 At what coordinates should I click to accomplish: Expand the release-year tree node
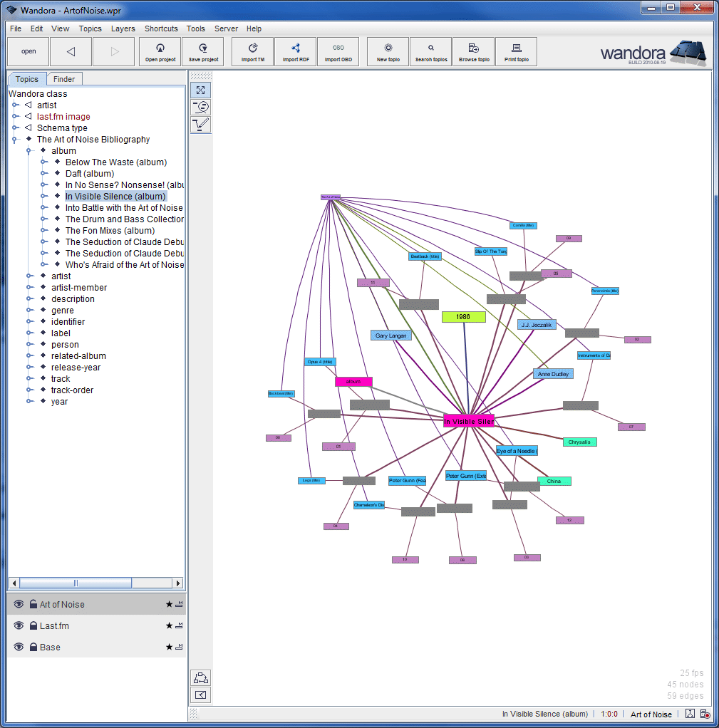(x=29, y=368)
